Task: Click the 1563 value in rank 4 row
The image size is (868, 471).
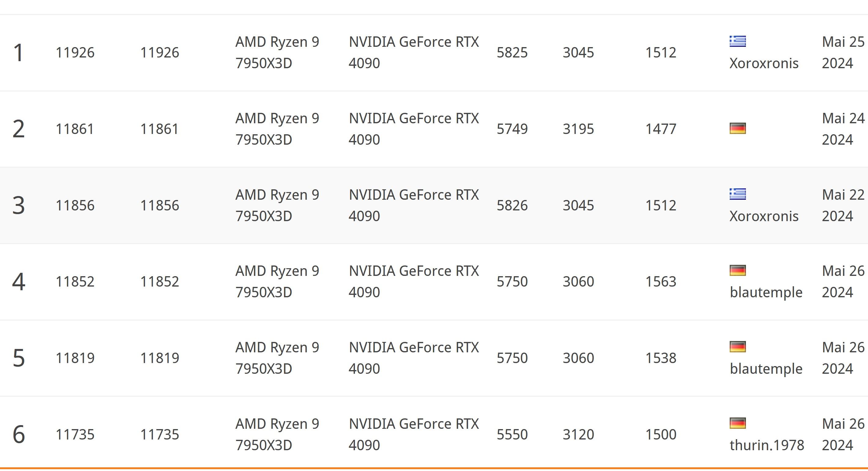Action: [x=661, y=281]
